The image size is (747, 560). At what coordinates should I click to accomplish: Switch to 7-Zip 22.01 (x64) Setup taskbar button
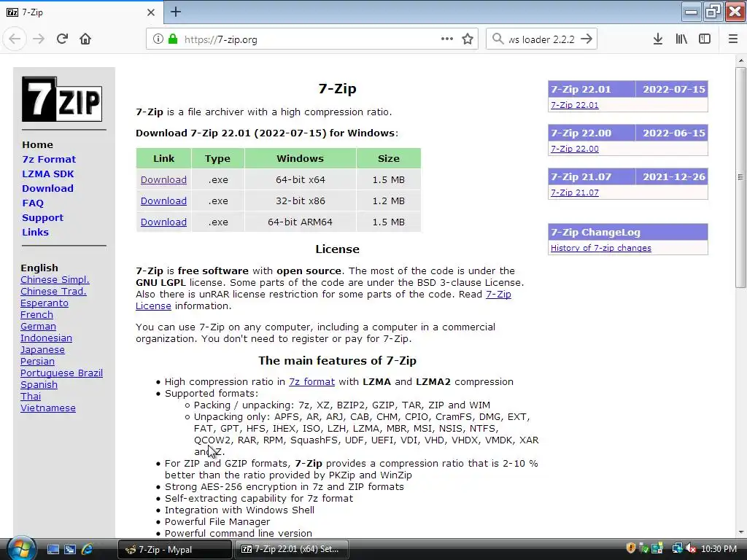click(x=292, y=549)
